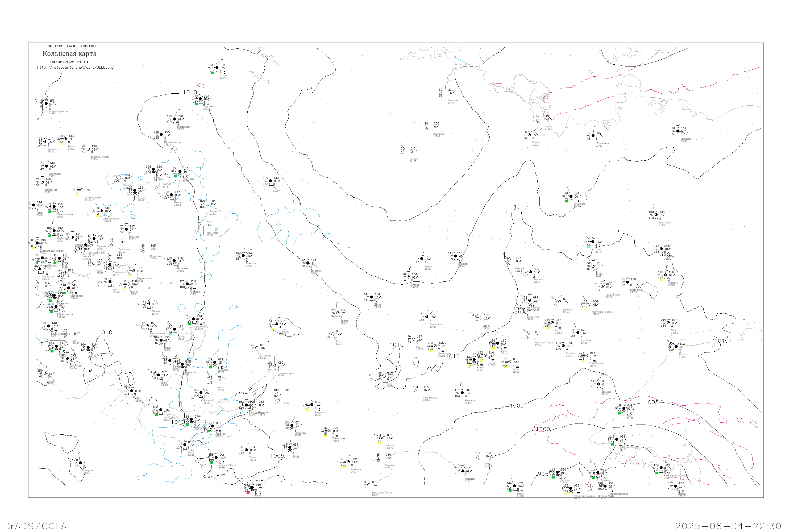Click the Александровское station filled circle
This screenshot has width=798, height=532.
point(46,103)
